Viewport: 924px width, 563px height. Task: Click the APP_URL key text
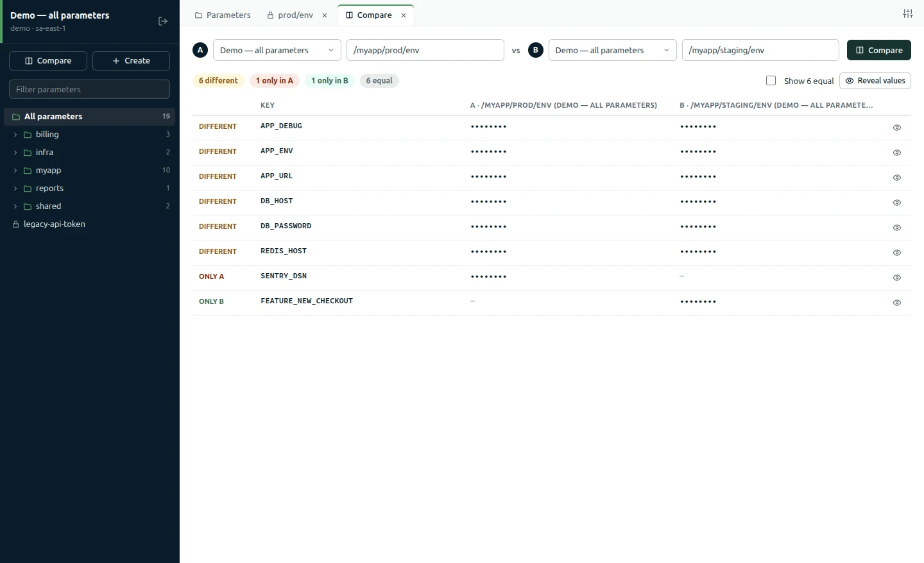point(277,176)
